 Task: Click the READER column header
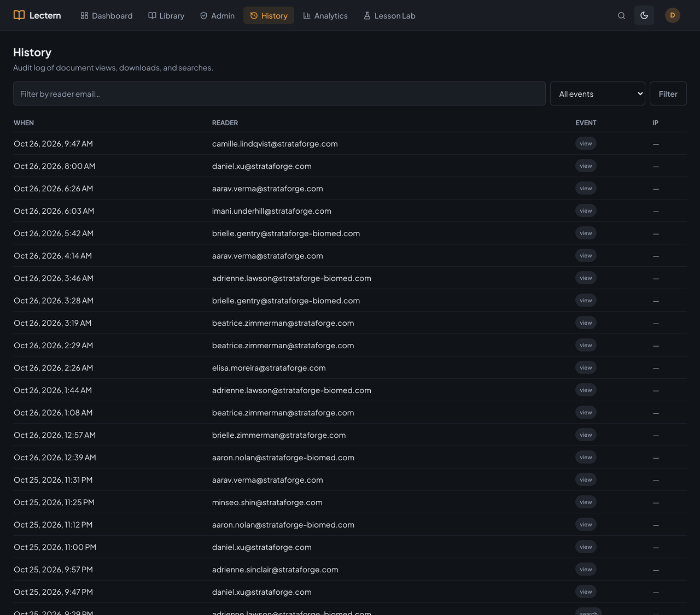pos(225,123)
